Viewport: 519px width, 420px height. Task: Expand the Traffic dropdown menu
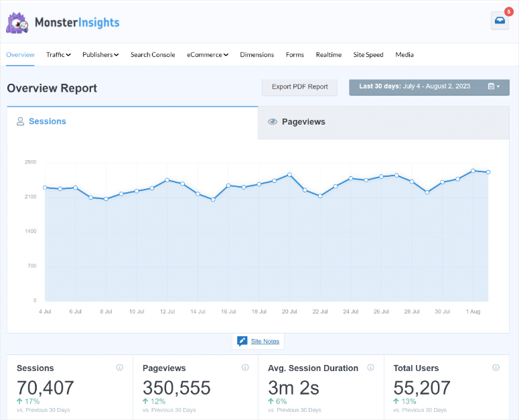(x=58, y=55)
